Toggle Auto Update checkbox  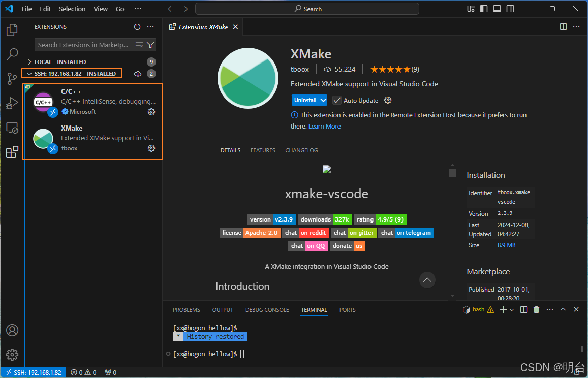point(337,100)
